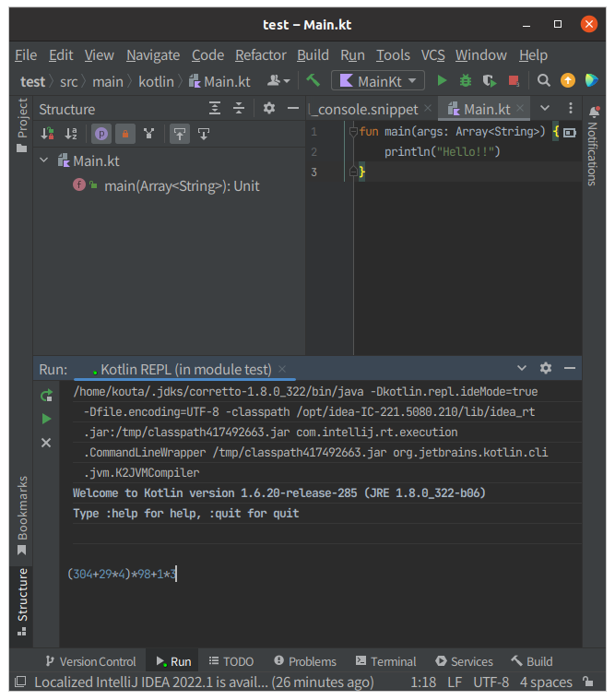This screenshot has width=615, height=700.
Task: Toggle Sort Alphabetically in Structure
Action: point(71,134)
